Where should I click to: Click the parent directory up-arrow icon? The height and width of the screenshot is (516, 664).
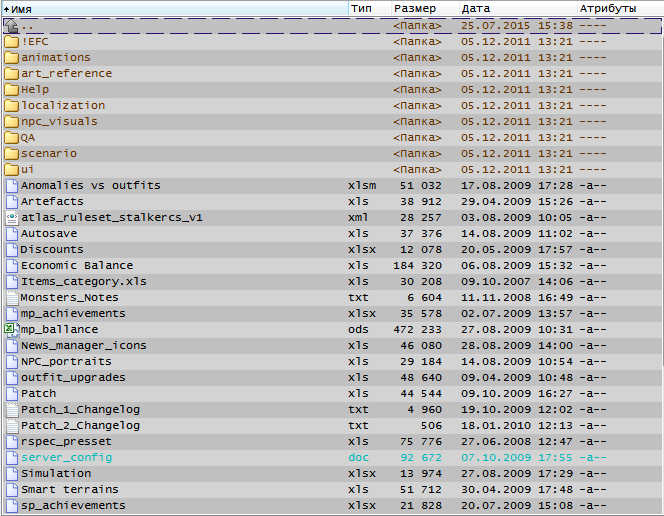12,26
